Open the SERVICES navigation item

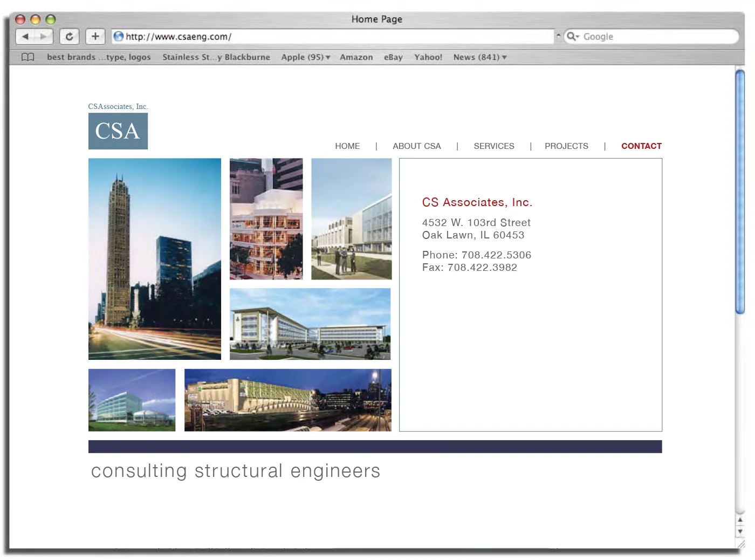pos(494,146)
